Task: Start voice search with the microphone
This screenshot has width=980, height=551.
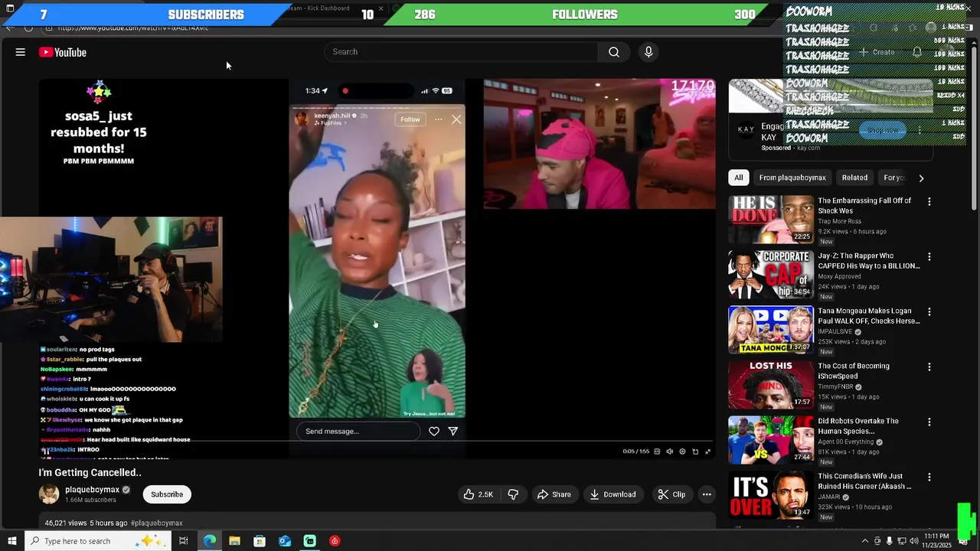Action: point(648,51)
